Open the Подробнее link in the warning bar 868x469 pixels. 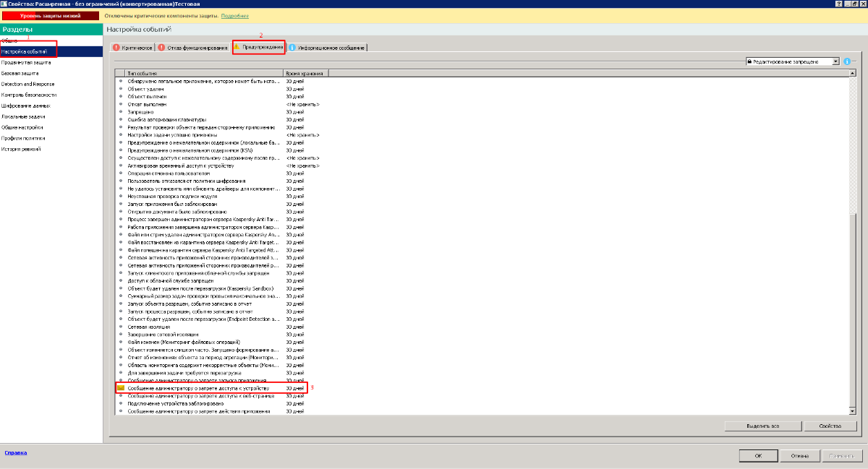tap(237, 15)
